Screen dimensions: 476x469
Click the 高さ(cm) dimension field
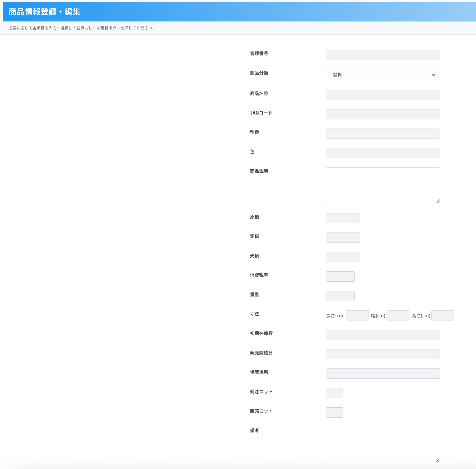[443, 315]
